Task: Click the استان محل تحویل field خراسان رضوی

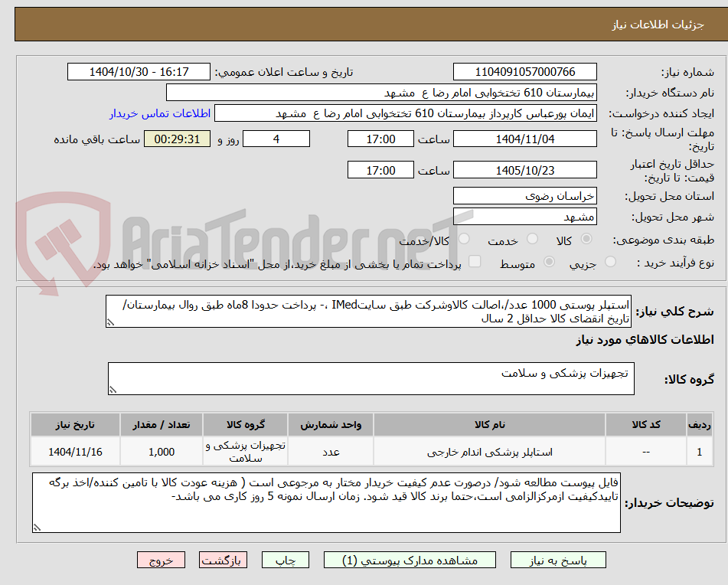Action: point(524,196)
